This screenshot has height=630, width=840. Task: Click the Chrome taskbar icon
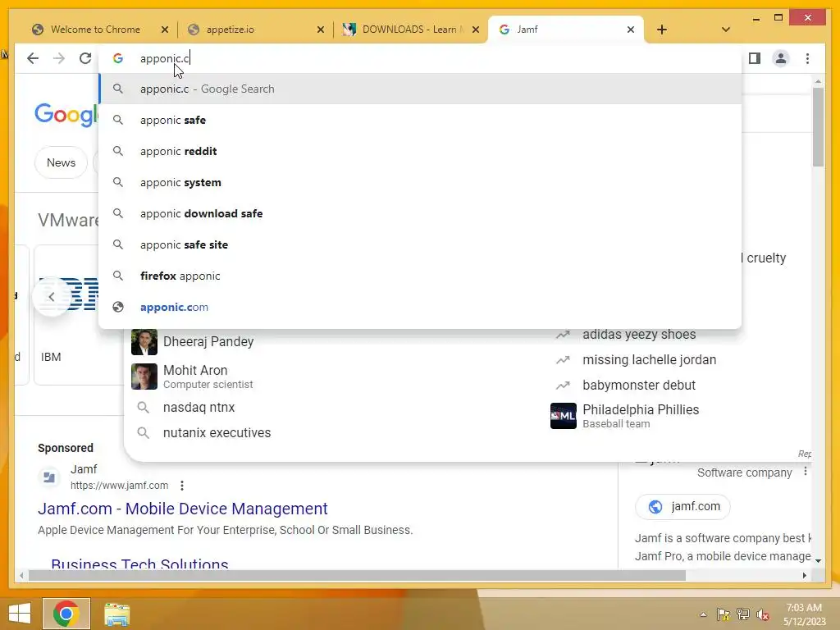66,614
